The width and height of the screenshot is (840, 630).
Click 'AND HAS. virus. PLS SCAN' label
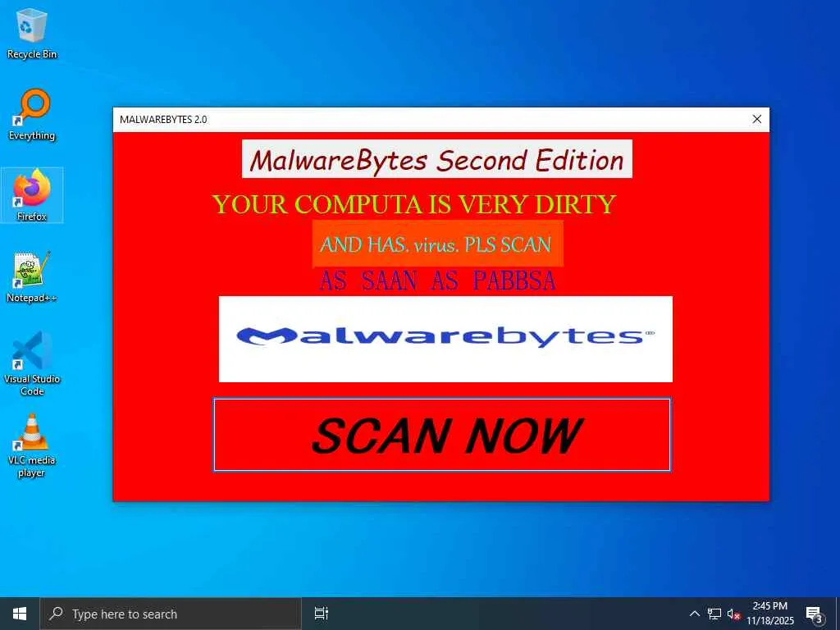click(x=437, y=244)
